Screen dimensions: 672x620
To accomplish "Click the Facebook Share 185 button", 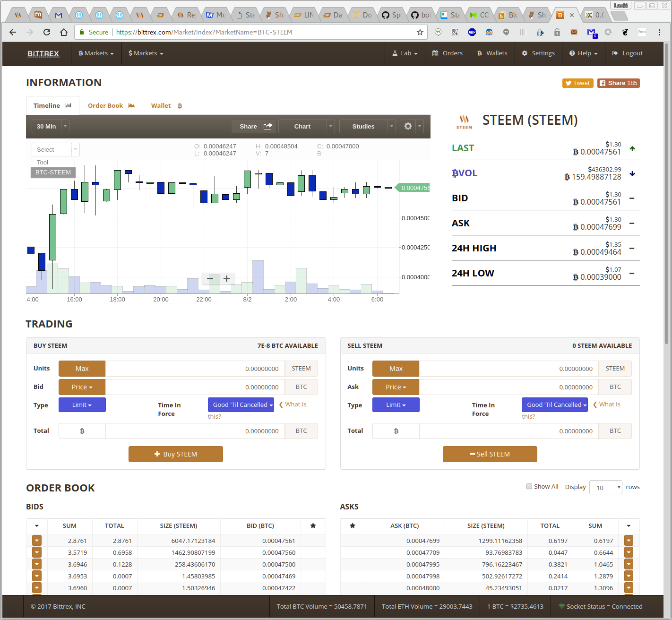I will tap(619, 83).
